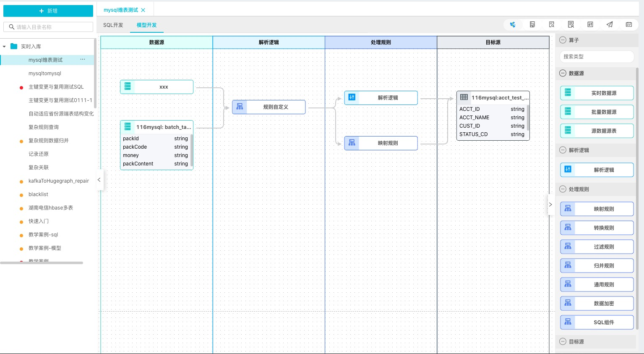The image size is (644, 354).
Task: Click the icon of 转换规则 operator
Action: point(568,228)
